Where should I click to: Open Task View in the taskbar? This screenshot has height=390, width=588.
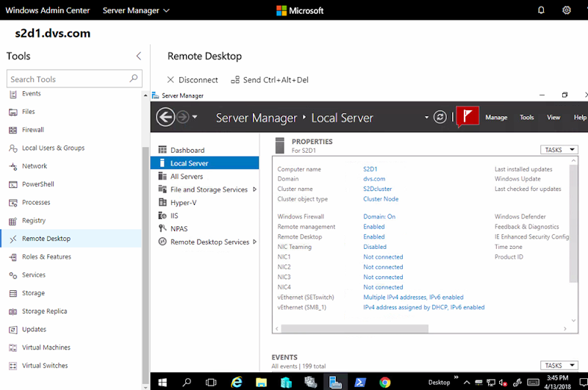tap(211, 382)
